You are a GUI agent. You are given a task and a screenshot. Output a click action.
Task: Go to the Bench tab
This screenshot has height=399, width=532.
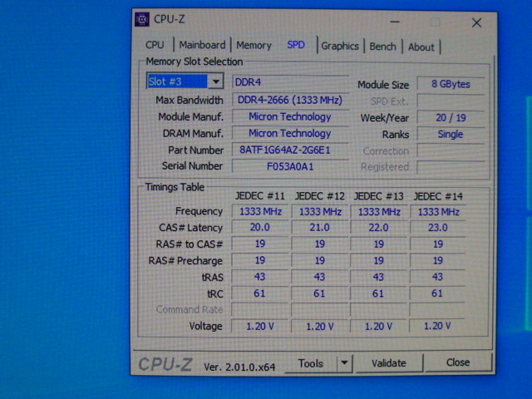tap(382, 47)
